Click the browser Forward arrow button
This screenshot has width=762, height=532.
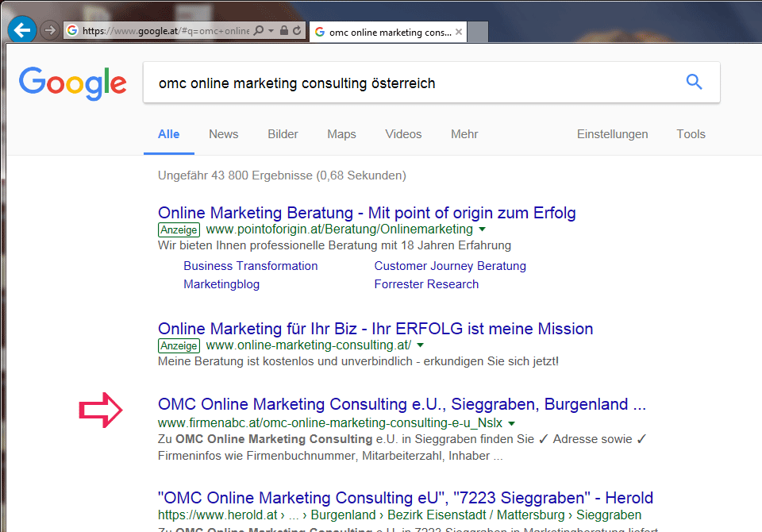[x=49, y=31]
